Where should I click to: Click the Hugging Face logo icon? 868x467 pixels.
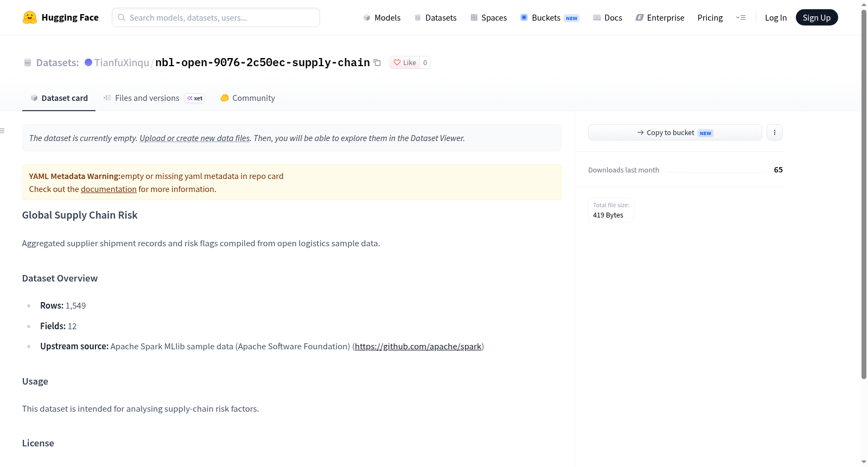coord(30,17)
